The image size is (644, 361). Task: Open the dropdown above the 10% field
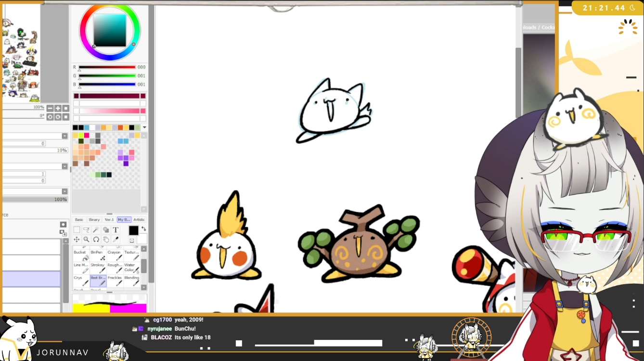(x=64, y=136)
